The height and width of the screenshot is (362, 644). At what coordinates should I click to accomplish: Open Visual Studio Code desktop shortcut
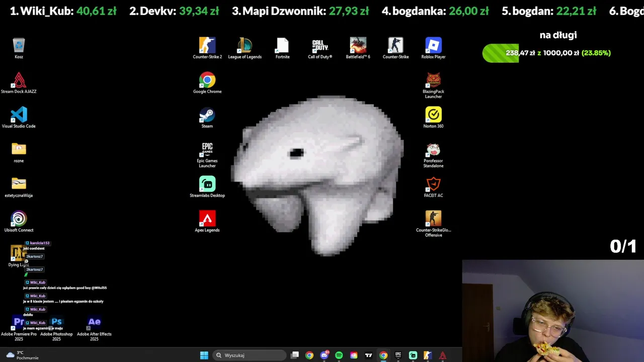pyautogui.click(x=19, y=118)
